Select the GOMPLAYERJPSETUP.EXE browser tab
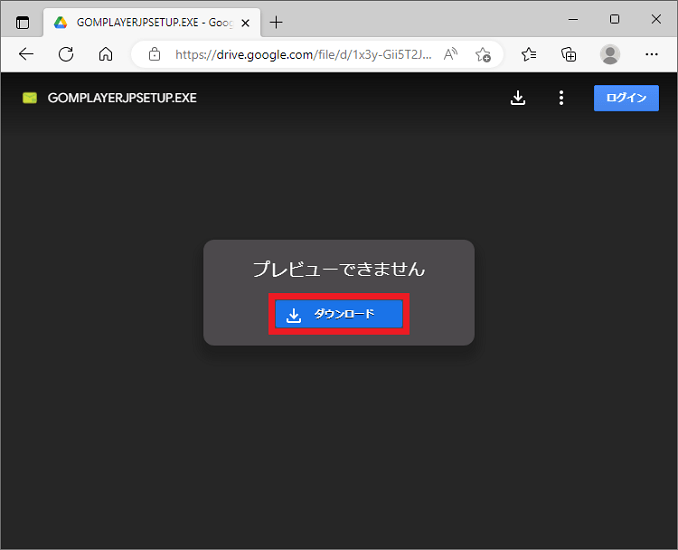 (x=151, y=22)
